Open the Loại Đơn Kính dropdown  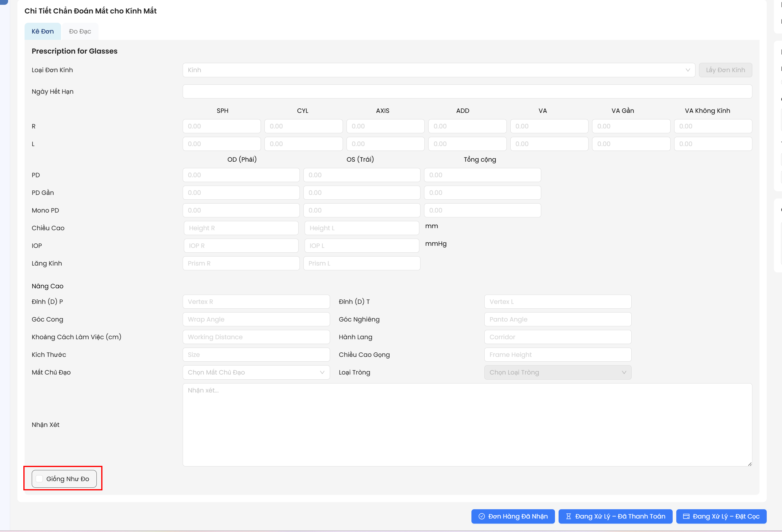coord(439,70)
